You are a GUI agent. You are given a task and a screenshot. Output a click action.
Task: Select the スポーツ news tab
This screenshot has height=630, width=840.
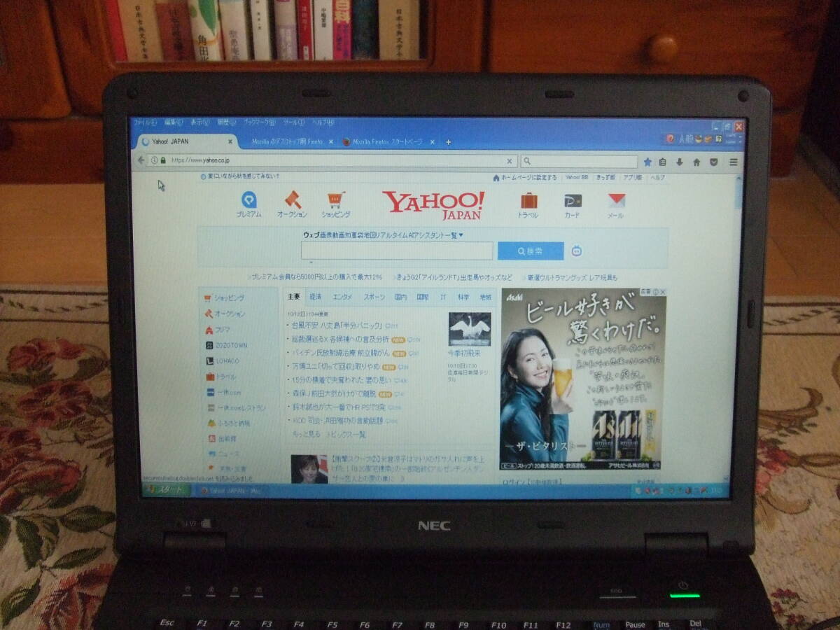coord(374,297)
